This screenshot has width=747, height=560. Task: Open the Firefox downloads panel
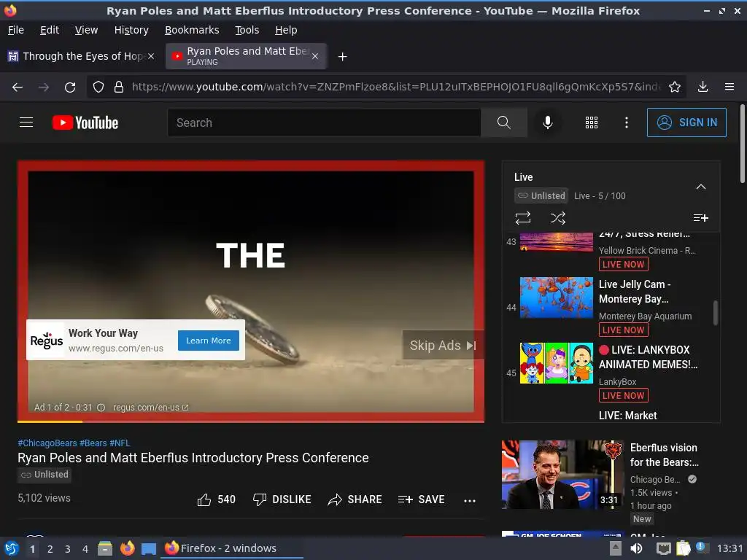(703, 87)
